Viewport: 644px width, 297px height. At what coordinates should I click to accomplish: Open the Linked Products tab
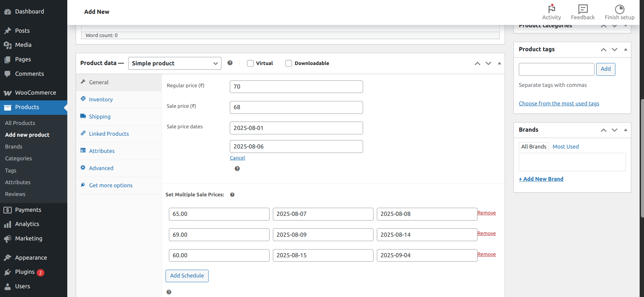pyautogui.click(x=119, y=134)
